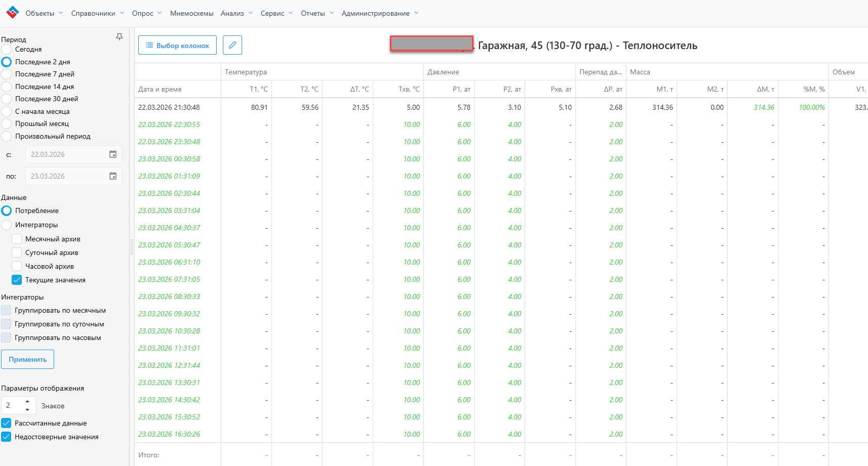This screenshot has height=466, width=868.
Task: Select the 'Интеграторы' data option
Action: click(7, 225)
